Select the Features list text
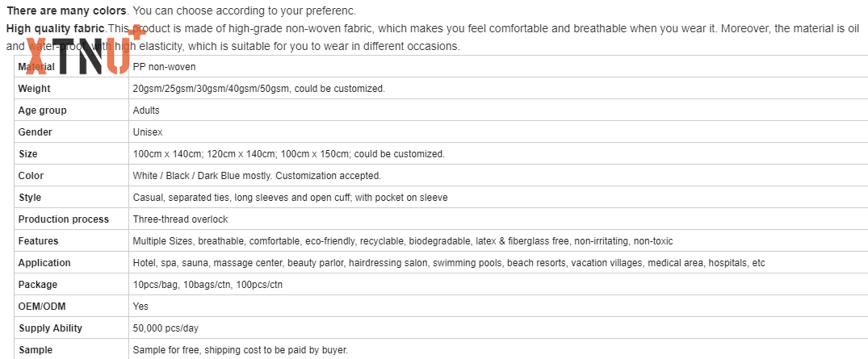The width and height of the screenshot is (868, 359). [403, 241]
